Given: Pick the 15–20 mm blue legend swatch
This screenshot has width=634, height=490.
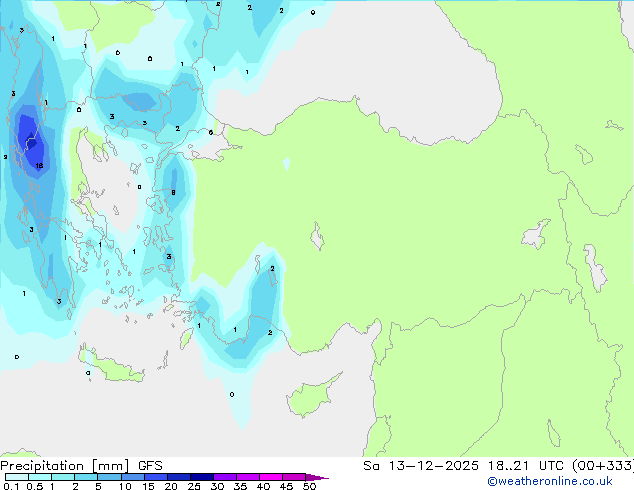Looking at the screenshot, I should (155, 477).
